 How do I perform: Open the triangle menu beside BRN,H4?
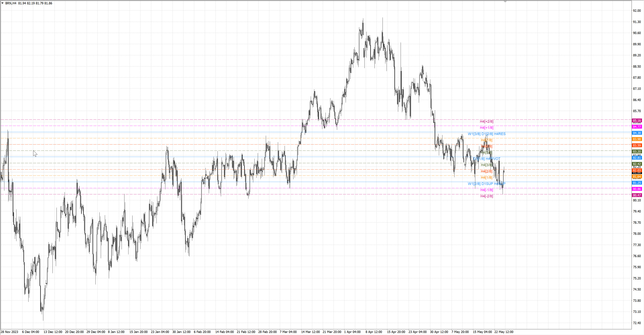(3, 3)
